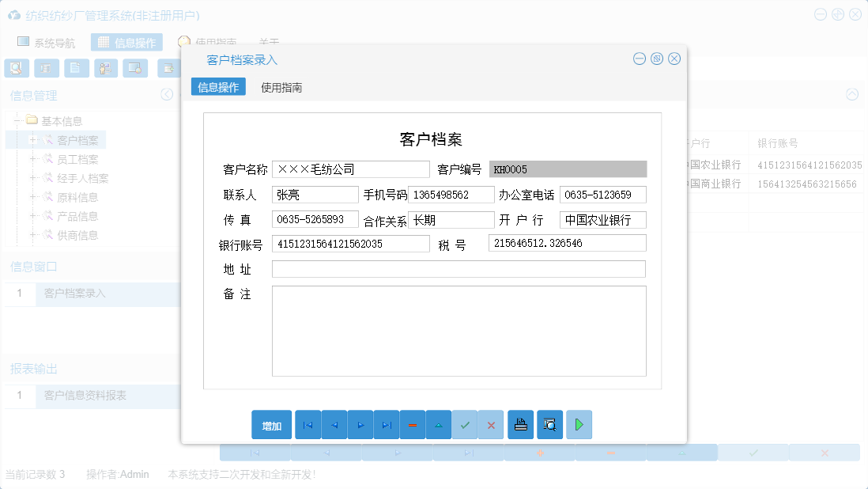Collapse the 信息管理 panel with the chevron
The image size is (868, 489).
167,94
